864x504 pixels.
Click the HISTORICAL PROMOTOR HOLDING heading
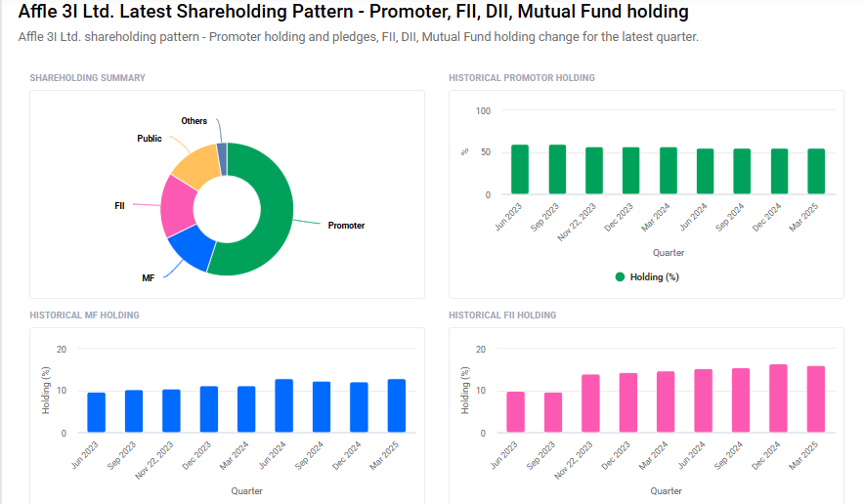pos(522,78)
